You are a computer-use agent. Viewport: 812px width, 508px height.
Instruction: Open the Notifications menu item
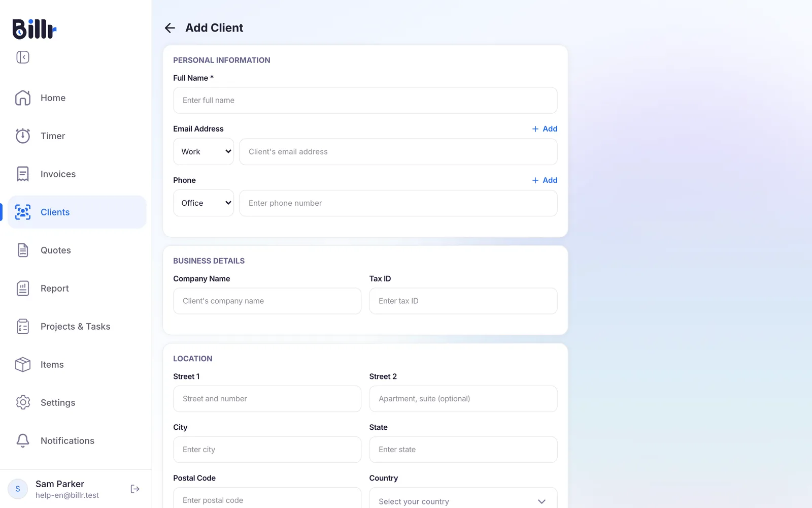[x=77, y=441]
